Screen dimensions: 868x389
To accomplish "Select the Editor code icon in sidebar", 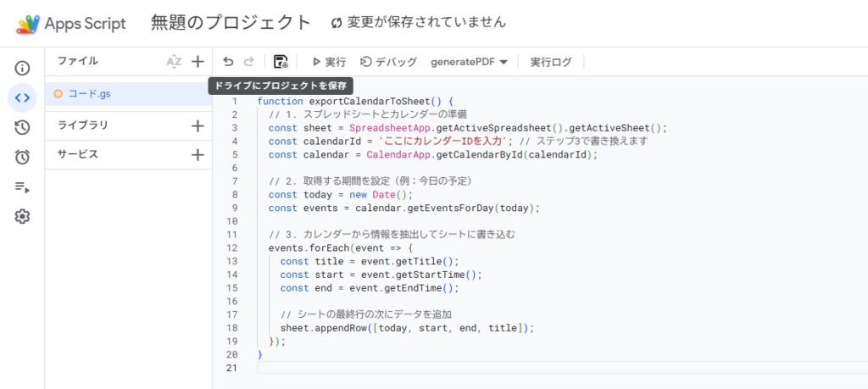I will click(x=22, y=97).
